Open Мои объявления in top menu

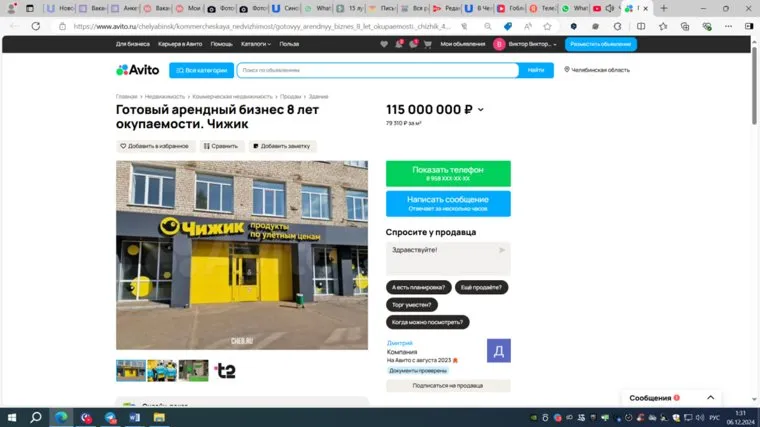[x=462, y=44]
